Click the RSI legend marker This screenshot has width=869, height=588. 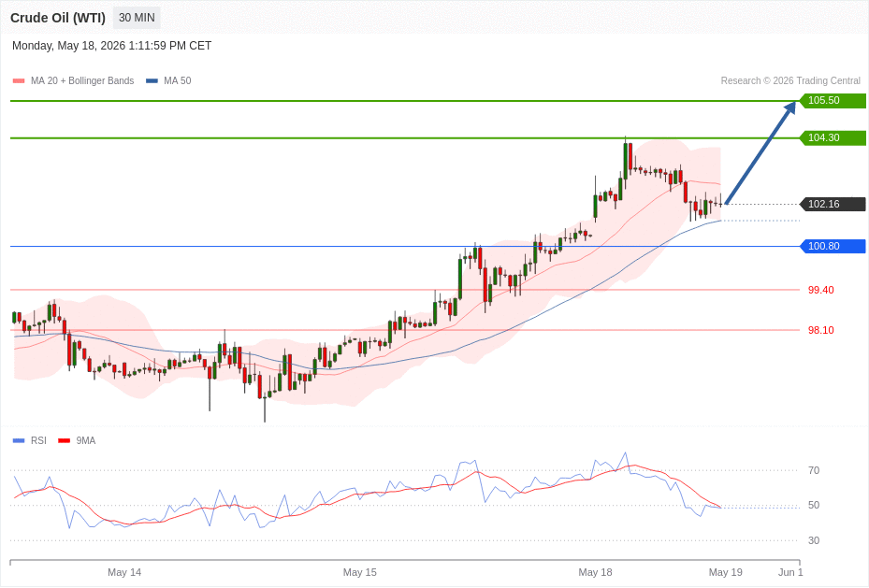tap(19, 440)
